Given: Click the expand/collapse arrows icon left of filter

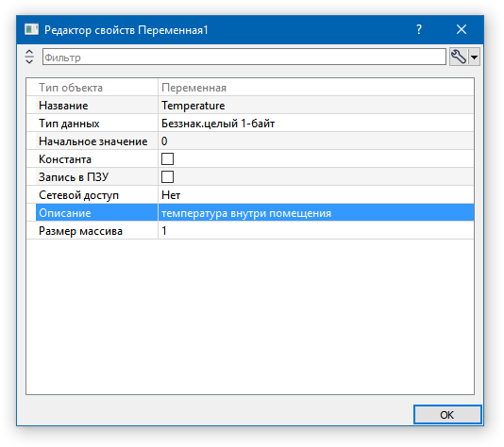Looking at the screenshot, I should coord(29,57).
